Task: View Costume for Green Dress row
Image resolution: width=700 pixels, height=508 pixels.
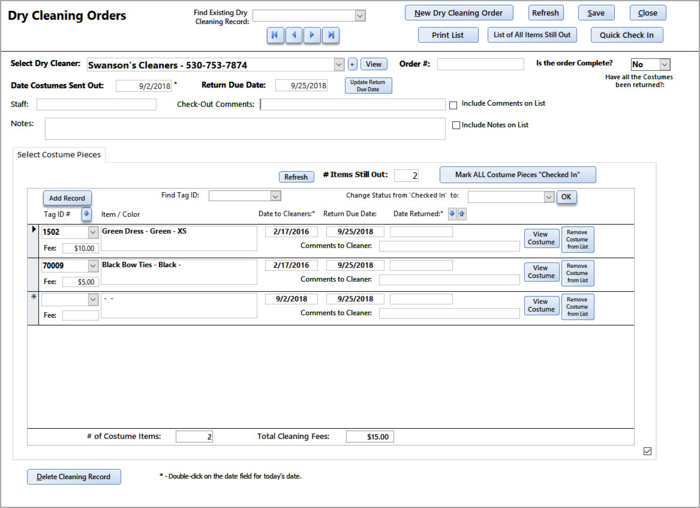Action: pos(541,238)
